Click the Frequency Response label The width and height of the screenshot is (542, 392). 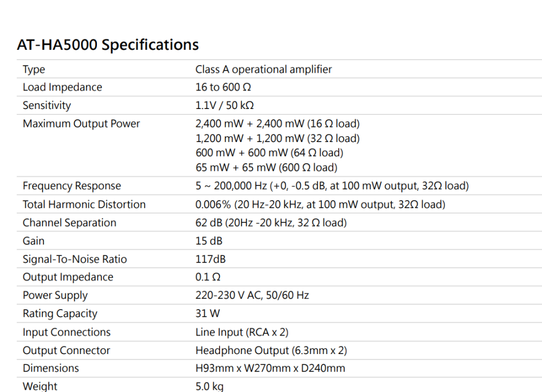pos(72,186)
